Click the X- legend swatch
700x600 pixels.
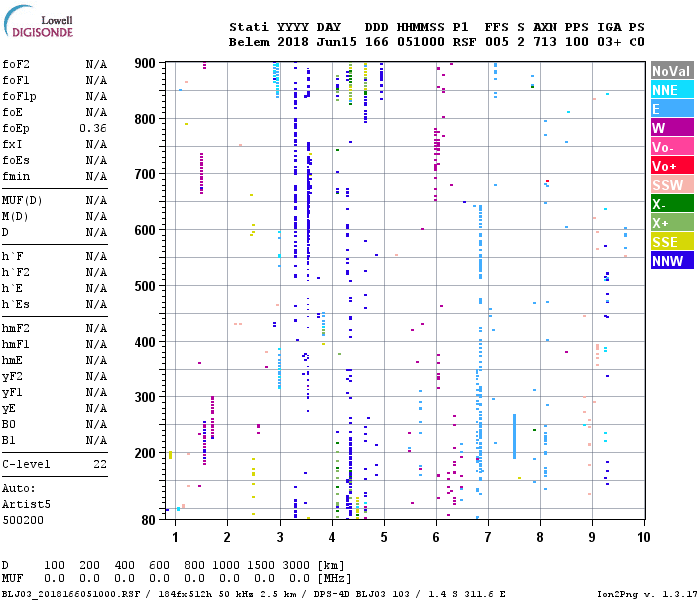click(672, 204)
